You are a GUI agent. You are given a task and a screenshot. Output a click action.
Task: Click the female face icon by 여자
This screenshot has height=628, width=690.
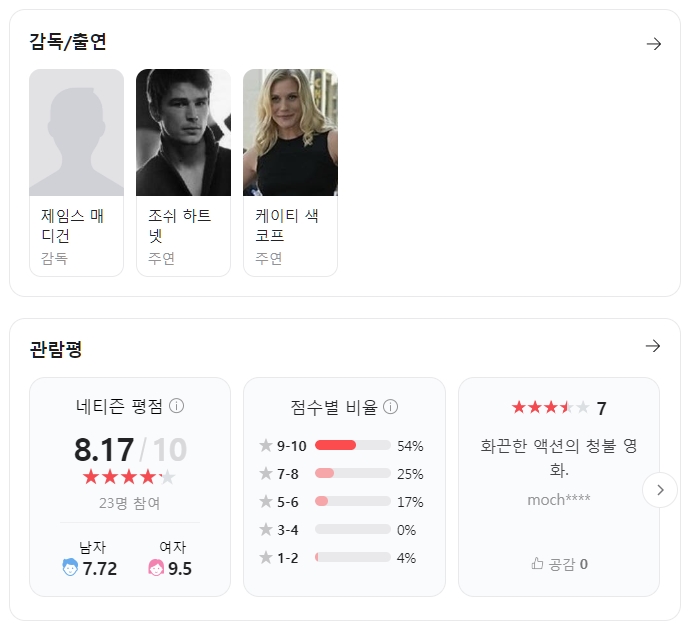point(156,568)
